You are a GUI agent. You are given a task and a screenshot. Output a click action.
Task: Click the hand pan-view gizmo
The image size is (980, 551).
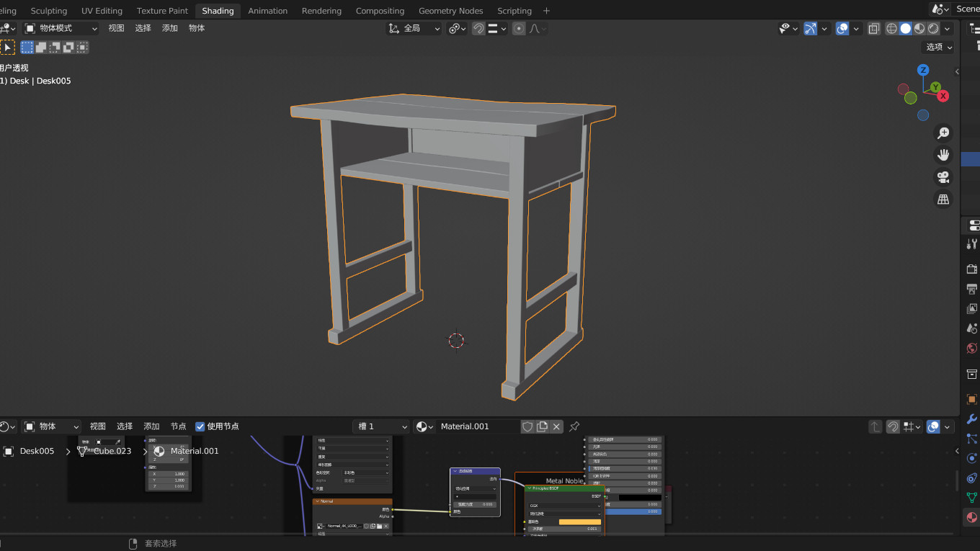point(943,155)
